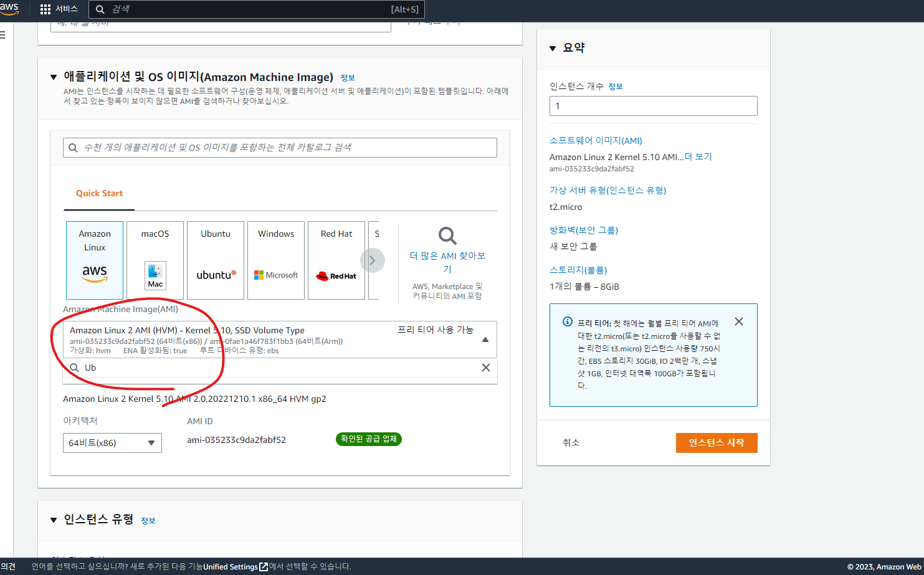Open the firewall security group summary link
The width and height of the screenshot is (924, 575).
[x=584, y=230]
